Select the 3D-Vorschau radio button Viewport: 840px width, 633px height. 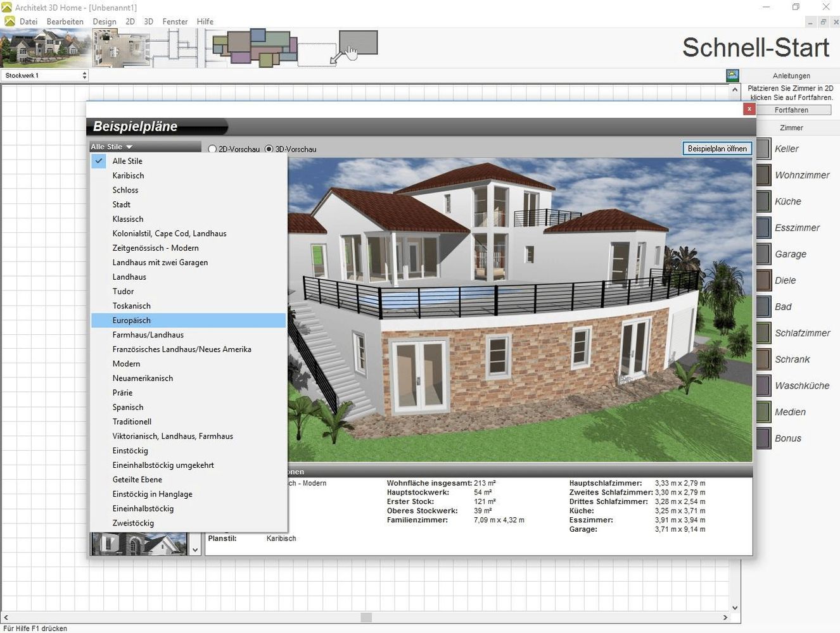click(x=269, y=149)
